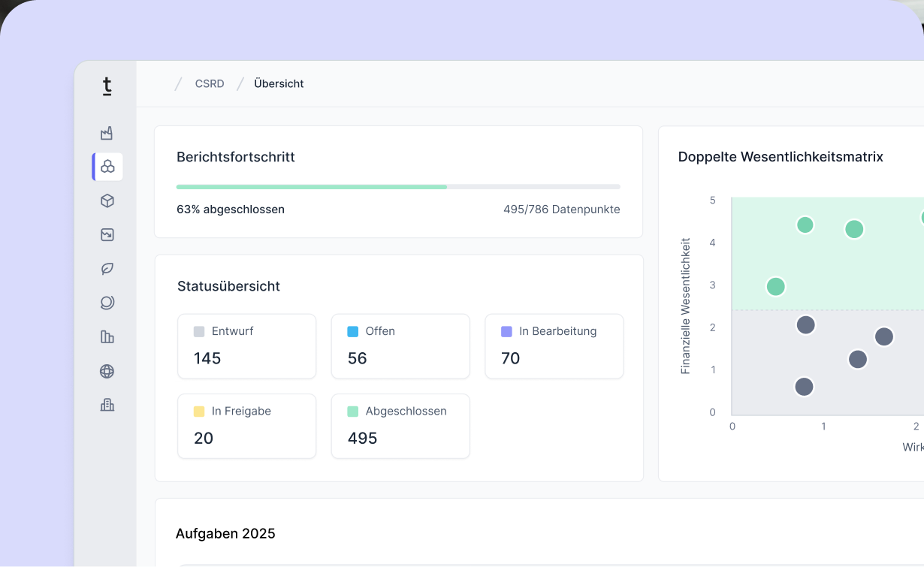Select the active hexagon-cluster sidebar icon
The width and height of the screenshot is (924, 567).
[107, 167]
